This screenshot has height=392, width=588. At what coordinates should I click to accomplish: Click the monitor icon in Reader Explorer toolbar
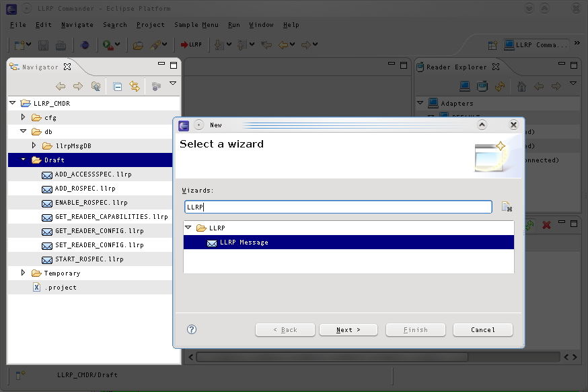coord(465,86)
